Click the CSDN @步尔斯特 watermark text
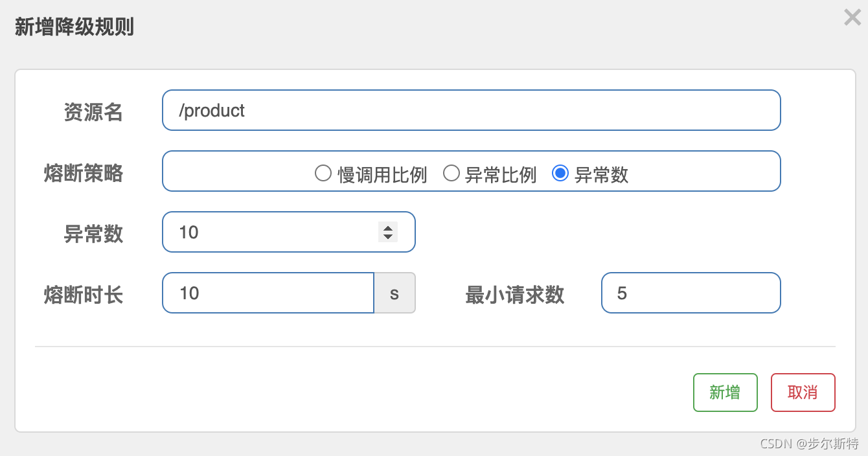Image resolution: width=868 pixels, height=456 pixels. point(809,444)
